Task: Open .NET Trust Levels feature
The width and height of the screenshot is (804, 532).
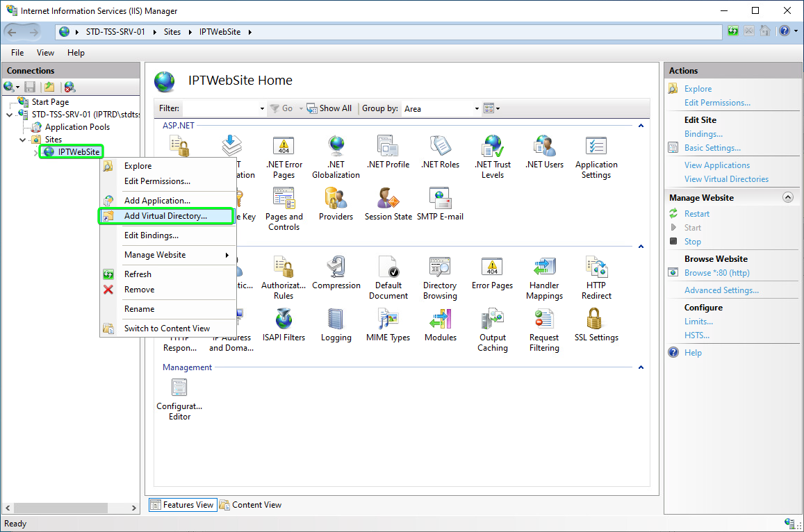Action: point(493,158)
